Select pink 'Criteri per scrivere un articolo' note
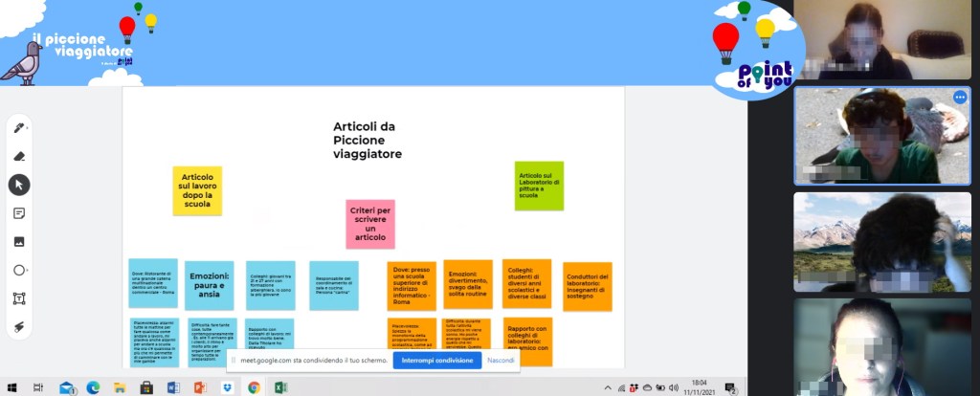Viewport: 980px width, 396px height. tap(369, 224)
